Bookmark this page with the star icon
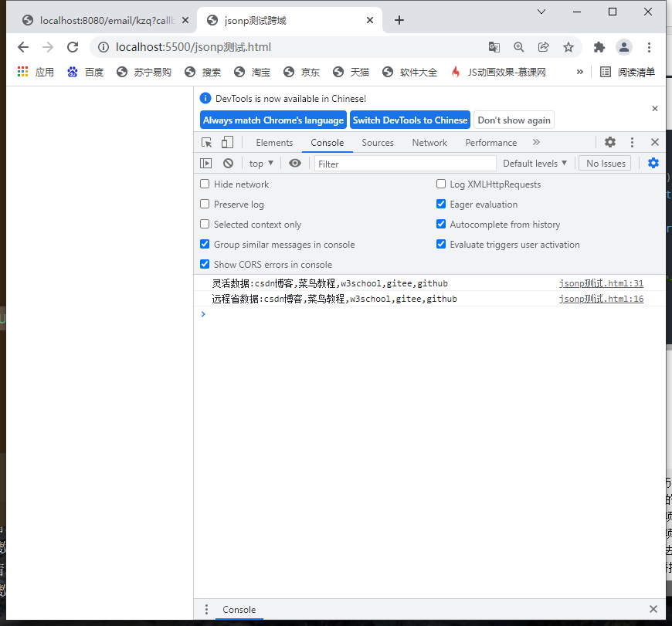The height and width of the screenshot is (626, 672). (569, 46)
